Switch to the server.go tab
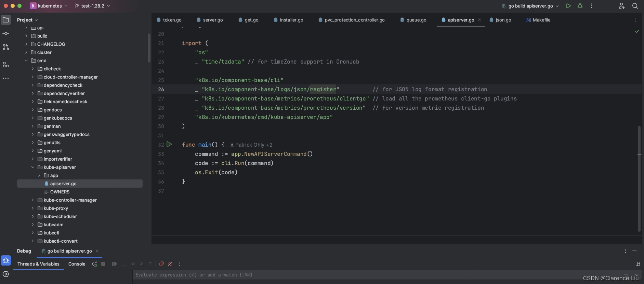644x284 pixels. tap(210, 20)
